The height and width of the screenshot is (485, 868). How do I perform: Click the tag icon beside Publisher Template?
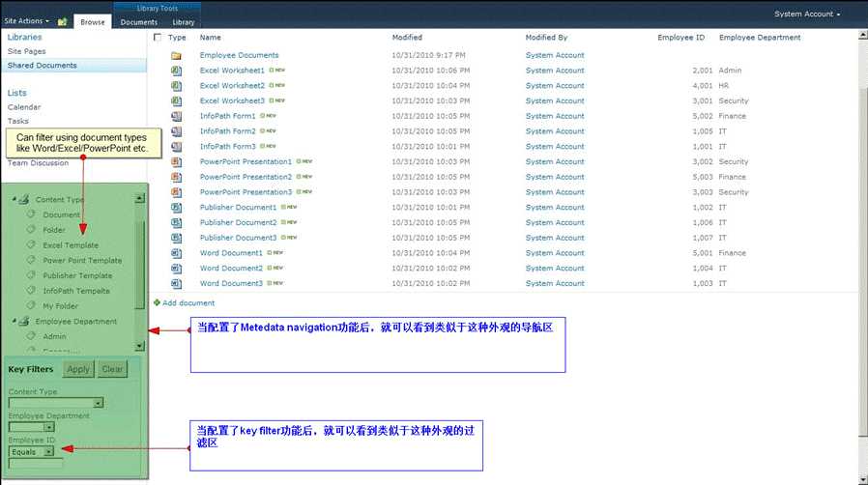point(31,274)
